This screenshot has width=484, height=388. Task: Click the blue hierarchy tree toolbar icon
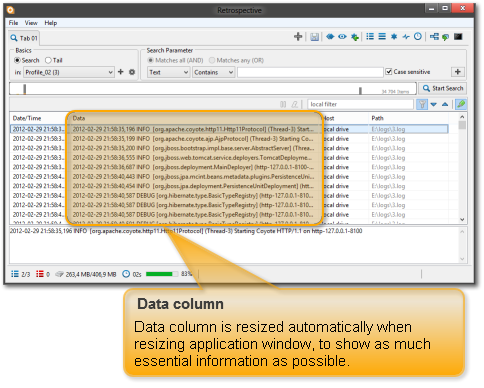point(434,36)
